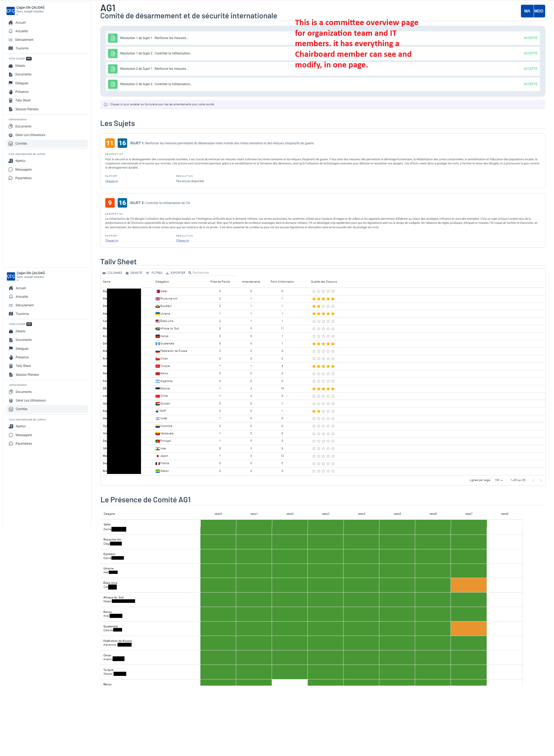Open the Présence section
554x756 pixels.
pos(22,92)
